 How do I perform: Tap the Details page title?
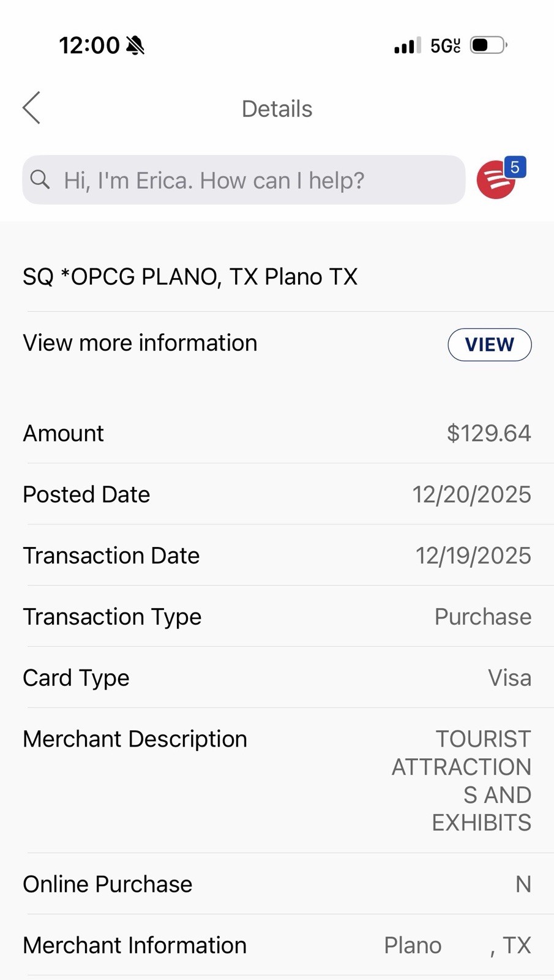(x=277, y=109)
